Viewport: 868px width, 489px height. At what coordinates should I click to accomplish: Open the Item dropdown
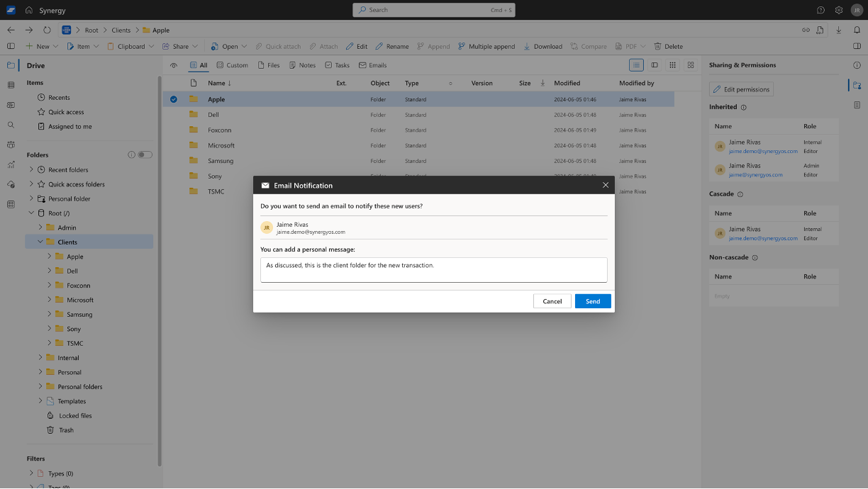coord(84,46)
